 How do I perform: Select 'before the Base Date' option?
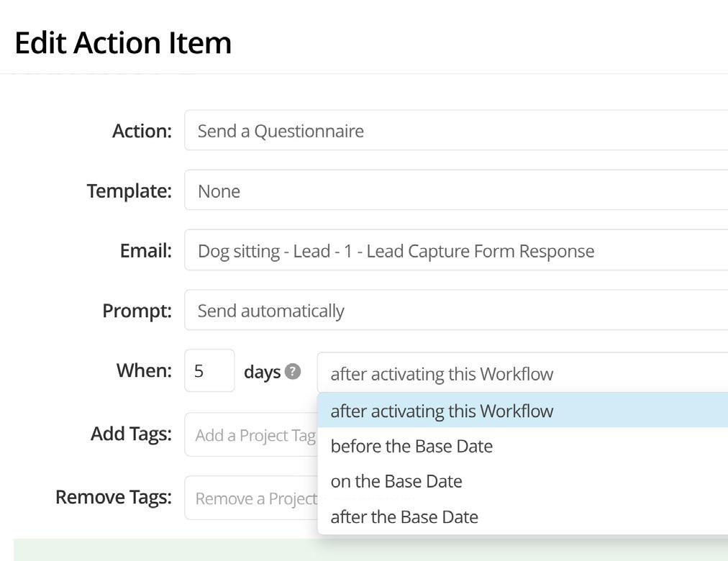point(411,446)
